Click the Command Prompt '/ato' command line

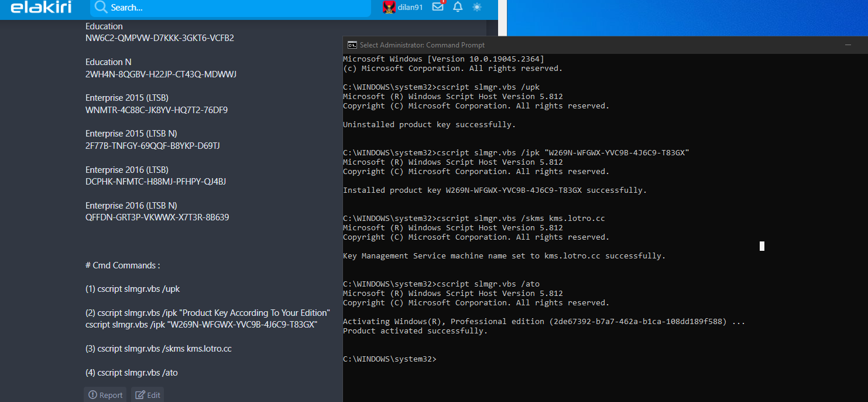point(441,284)
